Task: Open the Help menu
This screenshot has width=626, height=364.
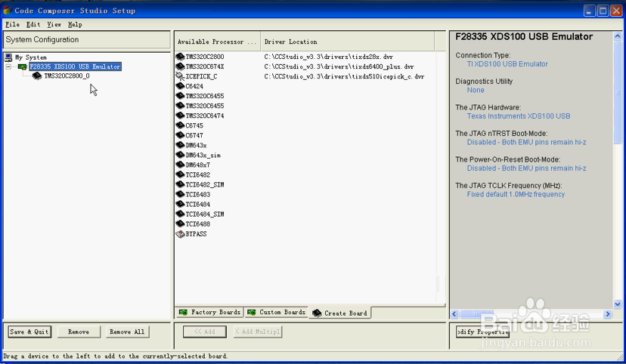Action: (75, 24)
